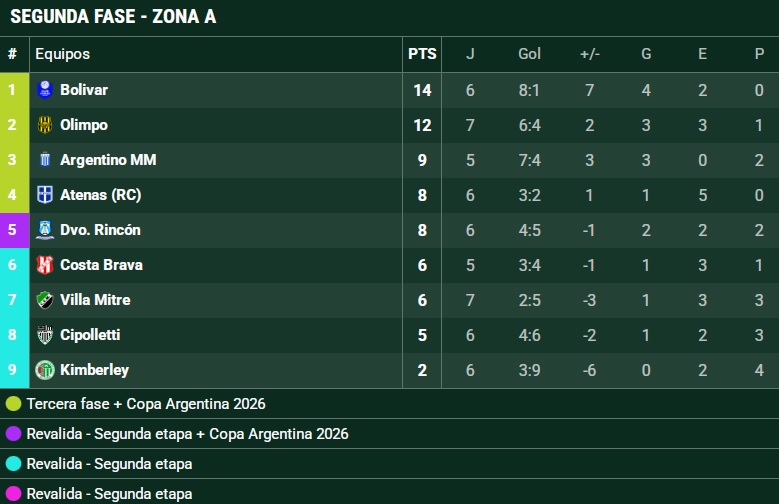779x504 pixels.
Task: Click the Gol column header
Action: pyautogui.click(x=529, y=54)
